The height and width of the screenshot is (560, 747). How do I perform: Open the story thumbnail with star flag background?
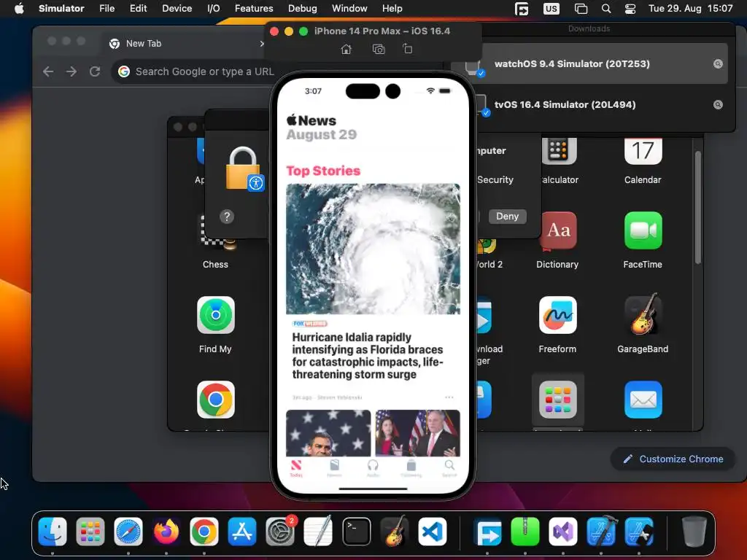pyautogui.click(x=328, y=433)
